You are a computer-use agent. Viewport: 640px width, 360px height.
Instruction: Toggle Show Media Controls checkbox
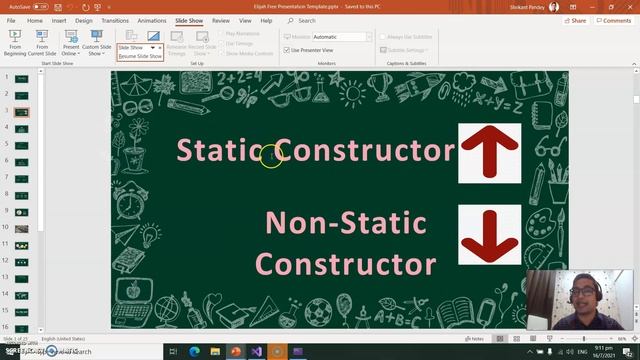coord(221,53)
